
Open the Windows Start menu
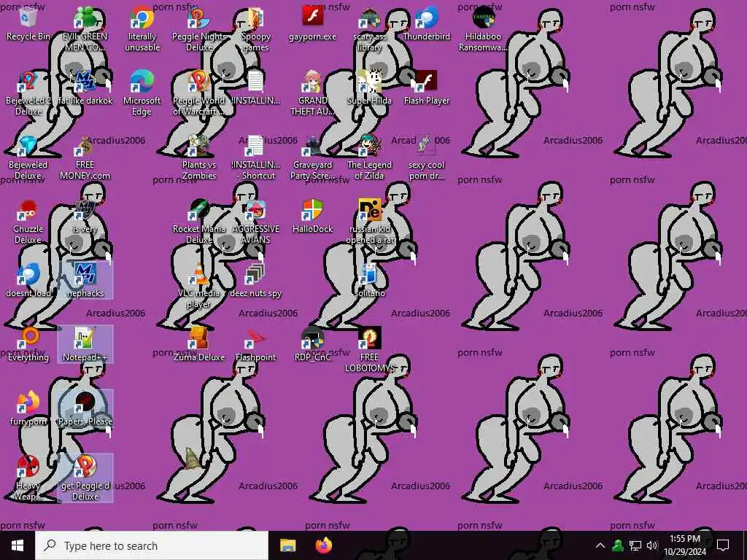click(x=18, y=545)
